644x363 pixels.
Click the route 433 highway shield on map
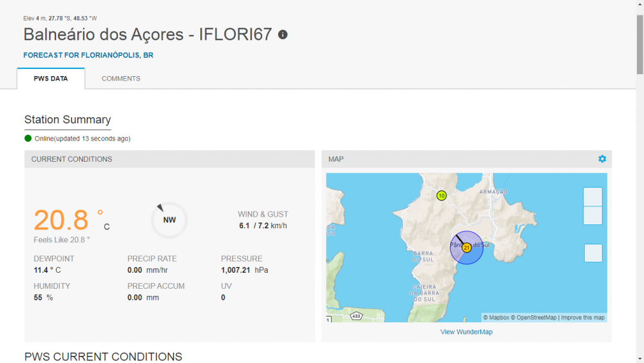(356, 316)
